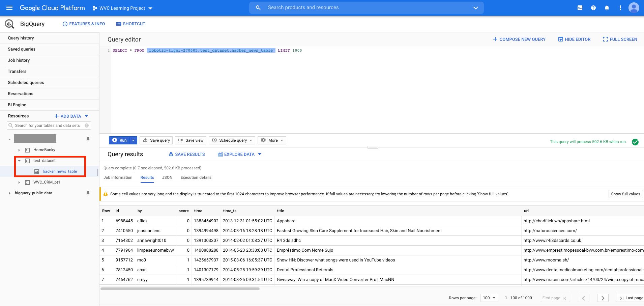Toggle HIDE EDITOR to collapse the query editor
This screenshot has width=644, height=306.
(x=574, y=39)
